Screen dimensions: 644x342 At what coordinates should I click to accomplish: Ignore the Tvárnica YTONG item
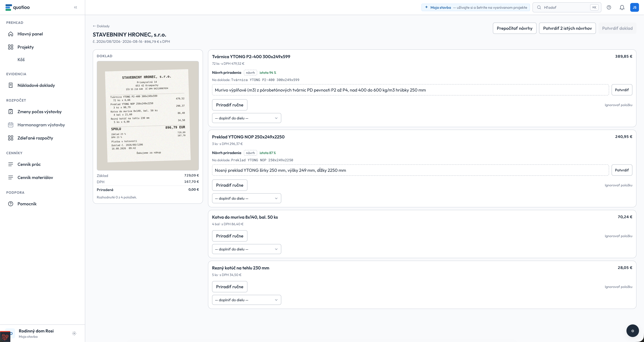click(x=618, y=105)
